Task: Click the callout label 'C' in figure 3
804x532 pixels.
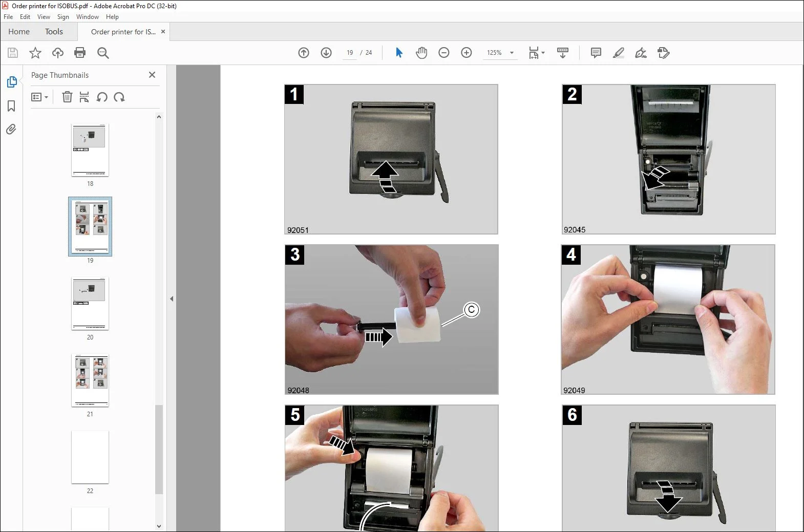Action: [x=472, y=310]
